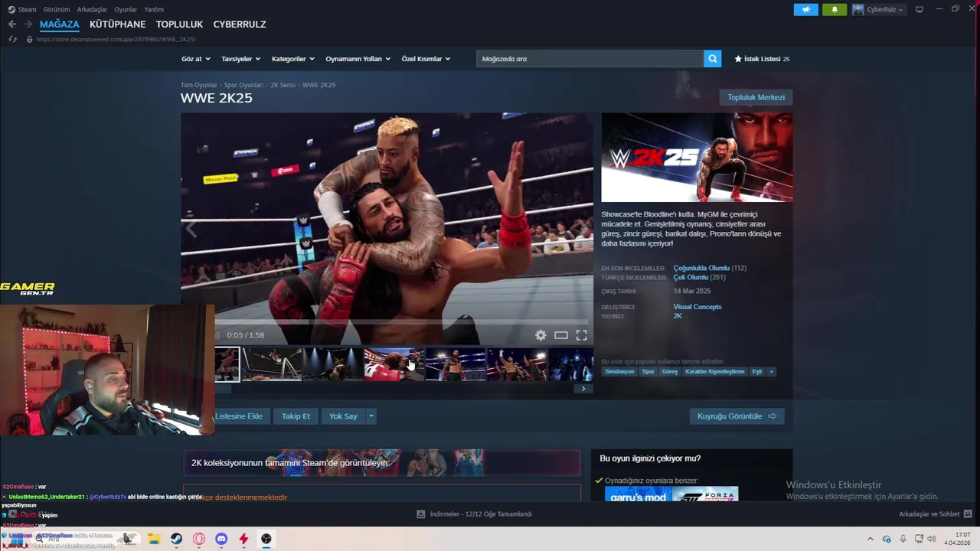The width and height of the screenshot is (980, 551).
Task: Click the Takip Et button
Action: pos(296,416)
